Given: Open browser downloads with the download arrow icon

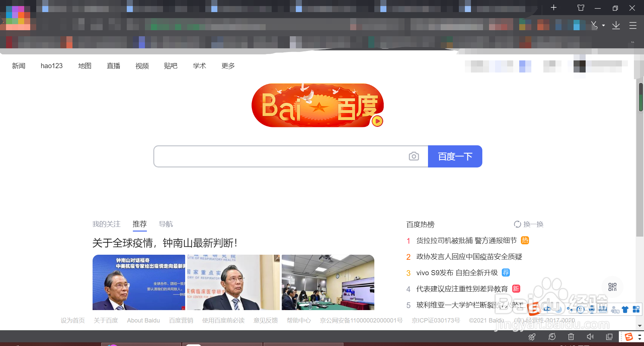Looking at the screenshot, I should pyautogui.click(x=616, y=25).
